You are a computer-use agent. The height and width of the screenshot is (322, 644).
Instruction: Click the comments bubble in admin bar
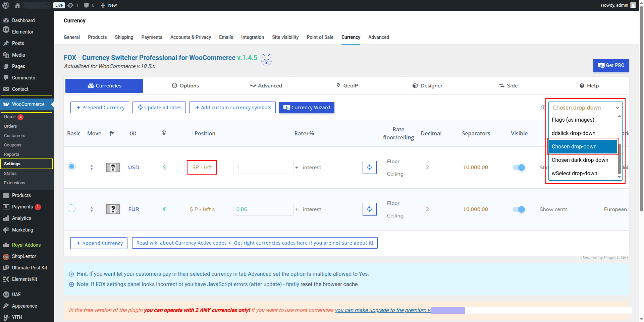point(89,5)
